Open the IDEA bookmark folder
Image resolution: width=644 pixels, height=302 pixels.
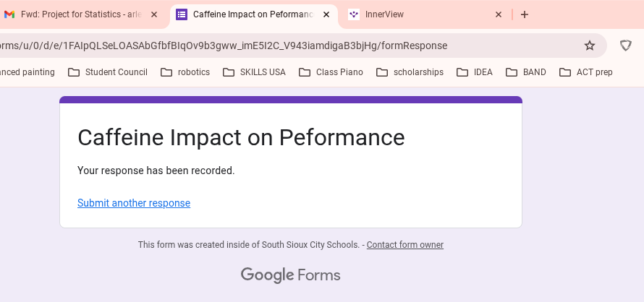point(475,72)
